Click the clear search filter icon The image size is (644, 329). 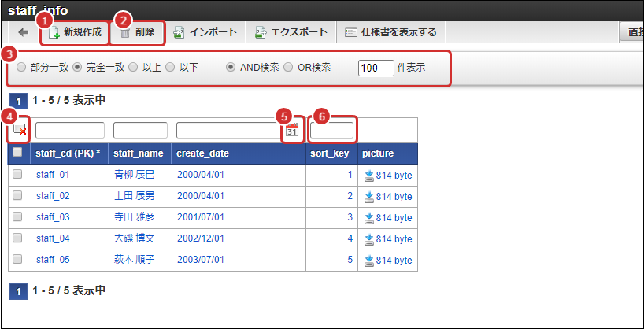click(20, 130)
